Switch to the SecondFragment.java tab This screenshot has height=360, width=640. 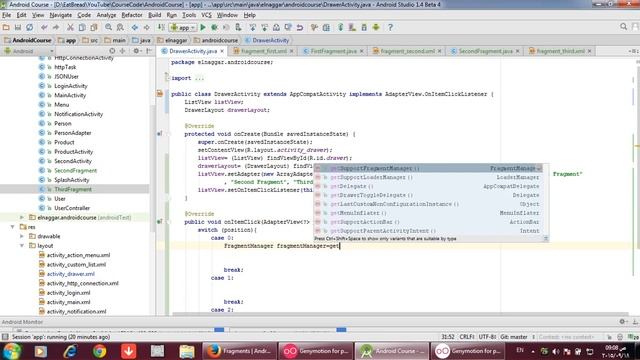coord(485,51)
